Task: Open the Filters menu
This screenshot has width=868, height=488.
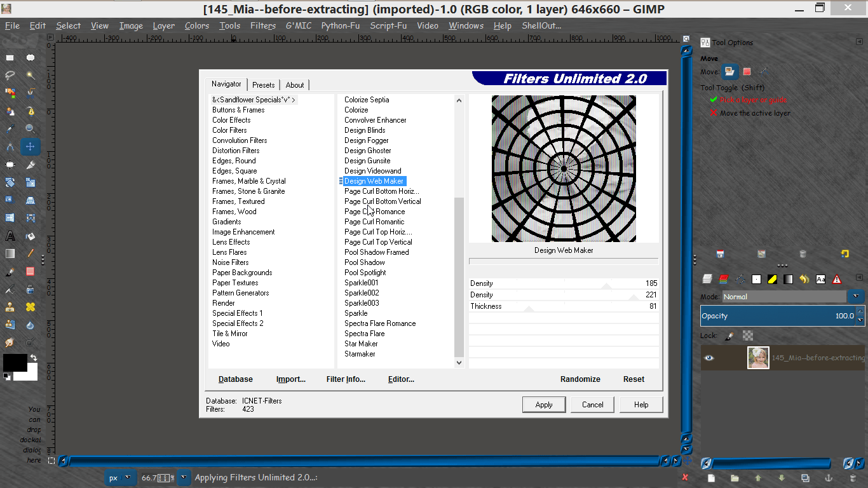Action: tap(262, 25)
